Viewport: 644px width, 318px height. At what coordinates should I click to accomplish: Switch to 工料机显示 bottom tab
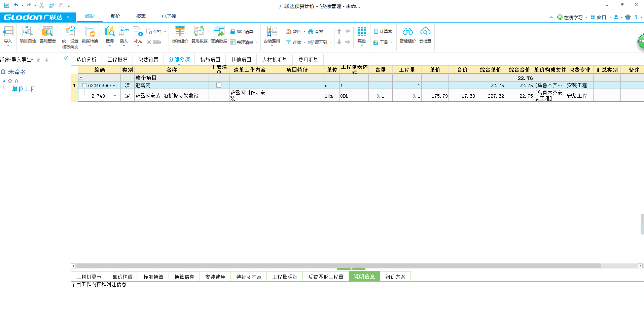coord(89,277)
